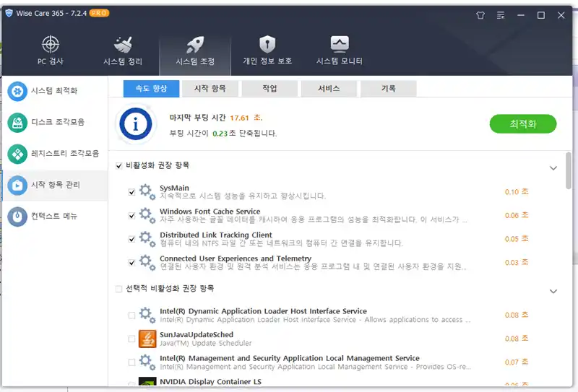Click the 0.10 초 time for SysMain
The image size is (578, 392).
[517, 192]
